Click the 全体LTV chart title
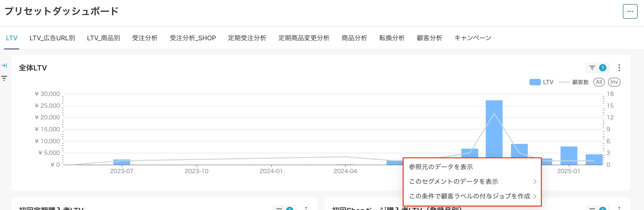 tap(33, 68)
